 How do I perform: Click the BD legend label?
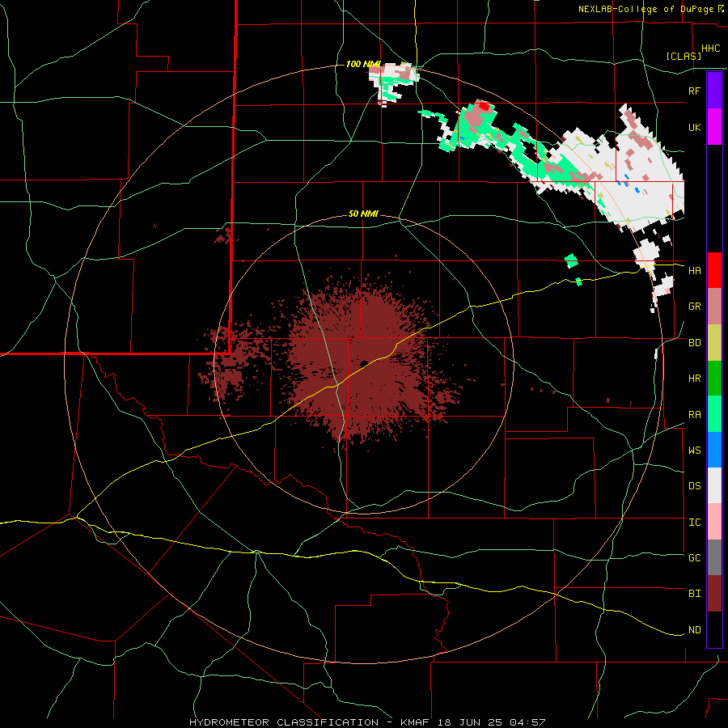[694, 343]
